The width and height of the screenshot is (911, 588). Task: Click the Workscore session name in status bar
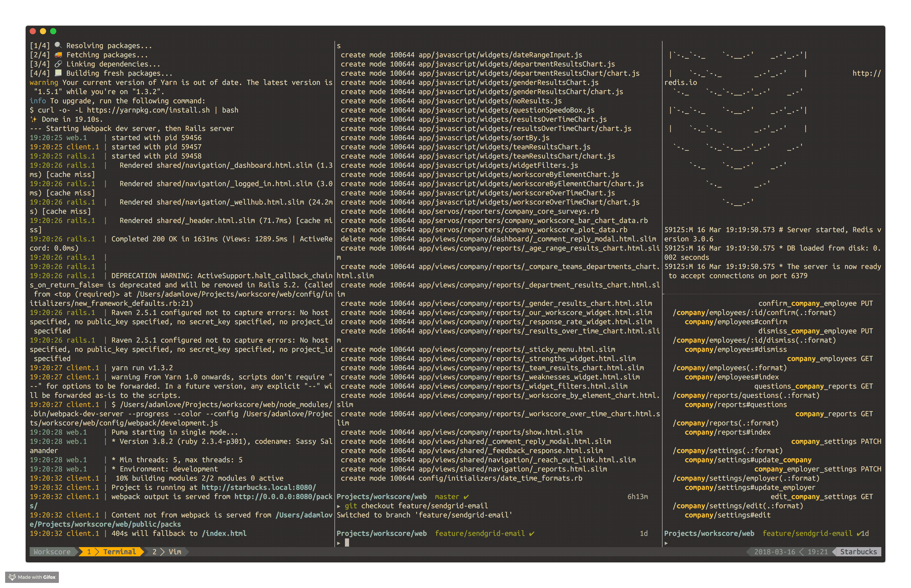point(52,552)
